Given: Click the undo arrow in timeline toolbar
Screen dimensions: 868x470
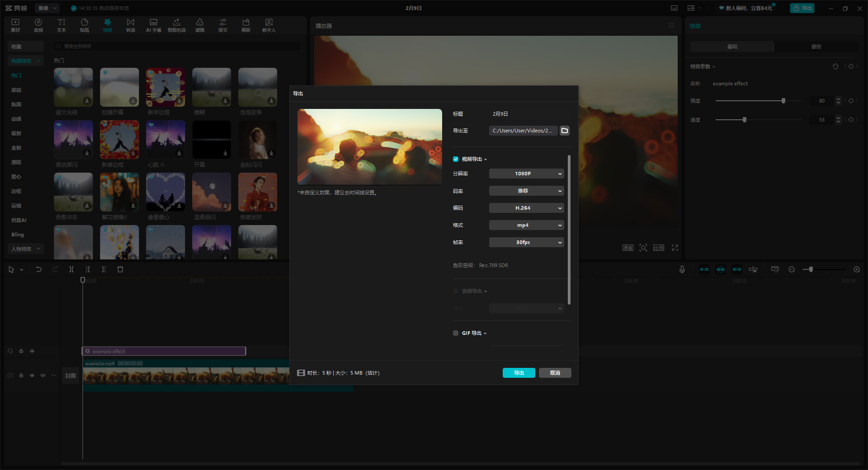Looking at the screenshot, I should pos(39,269).
